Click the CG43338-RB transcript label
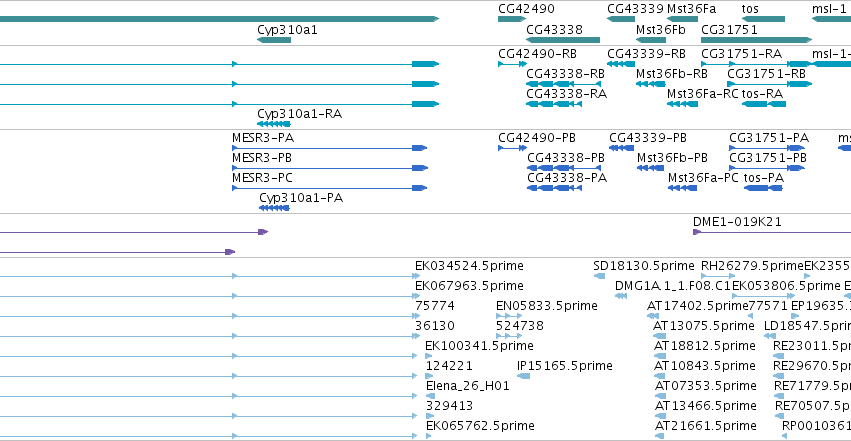Viewport: 851px width, 441px height. [566, 74]
